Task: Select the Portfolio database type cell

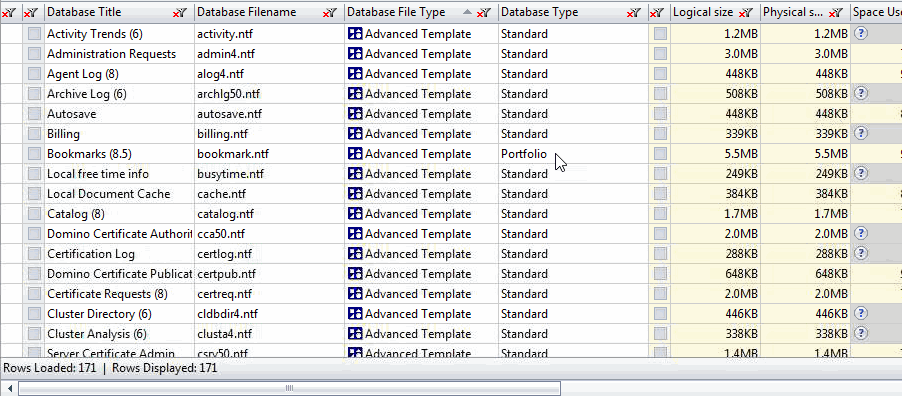Action: [573, 154]
